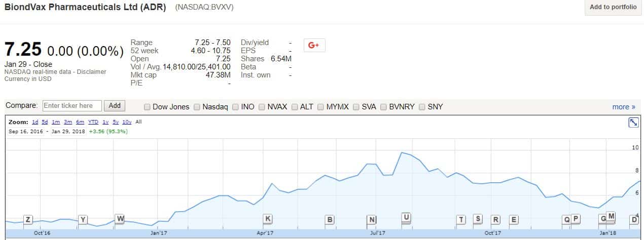Select the YTD zoom range
The image size is (644, 240).
point(93,122)
